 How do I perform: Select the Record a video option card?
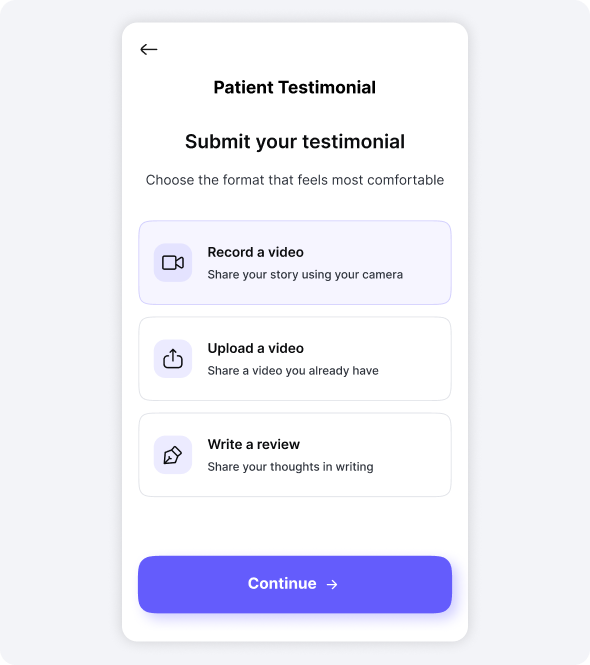295,263
